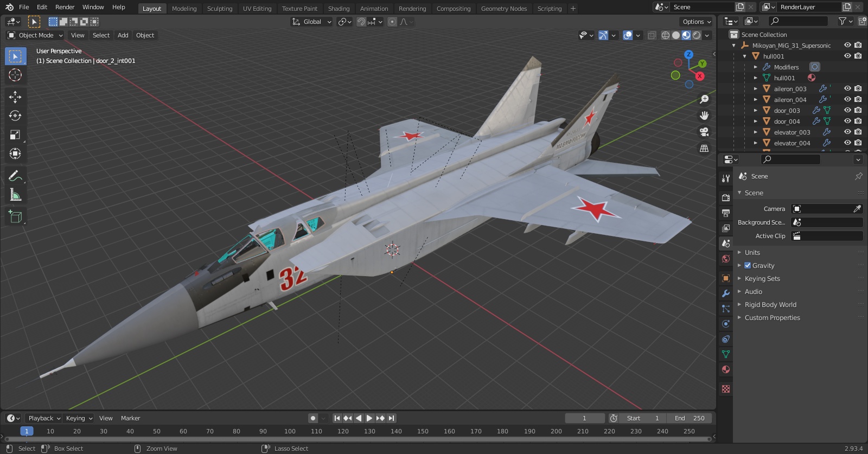Toggle proportional editing
This screenshot has width=868, height=454.
[x=392, y=22]
